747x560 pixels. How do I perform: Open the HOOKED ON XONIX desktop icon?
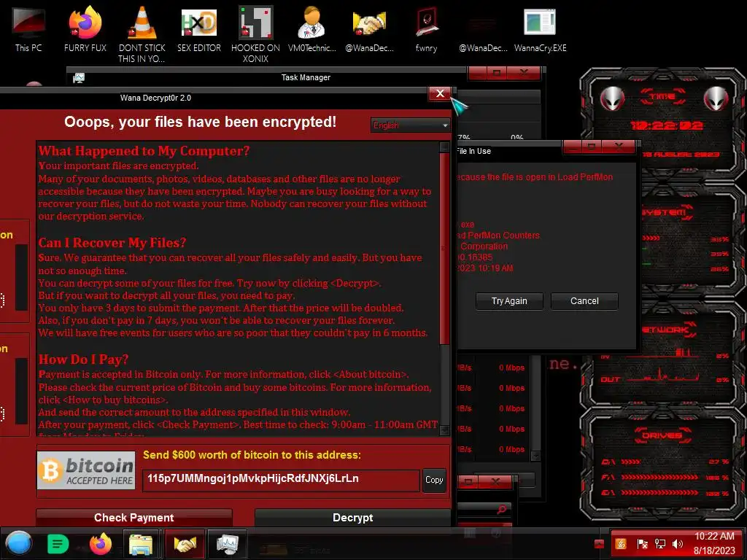[x=256, y=34]
